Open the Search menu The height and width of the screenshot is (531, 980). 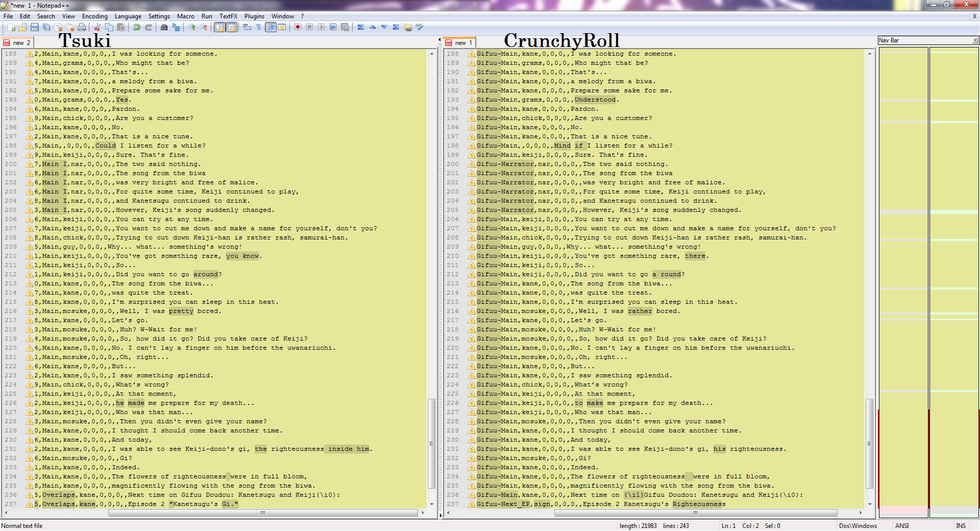[x=46, y=16]
